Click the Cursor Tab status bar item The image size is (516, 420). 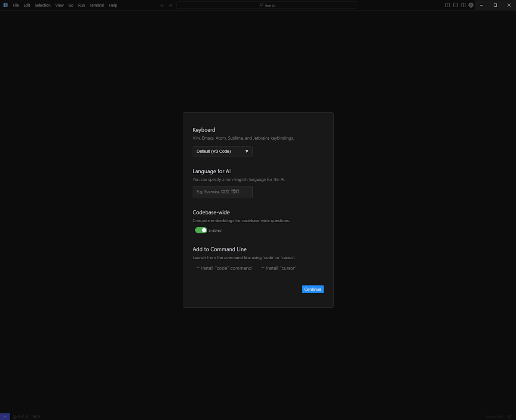point(494,417)
